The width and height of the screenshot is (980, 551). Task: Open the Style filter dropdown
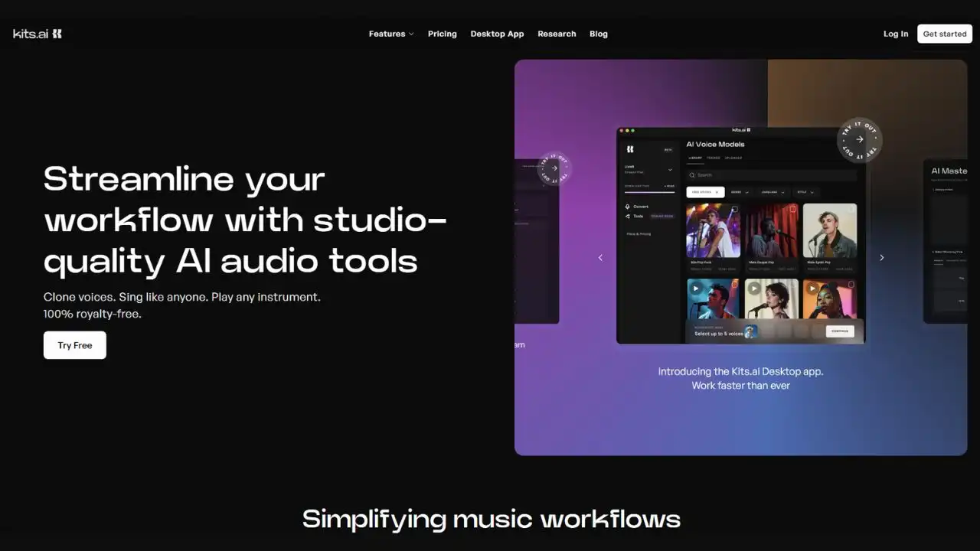click(805, 192)
